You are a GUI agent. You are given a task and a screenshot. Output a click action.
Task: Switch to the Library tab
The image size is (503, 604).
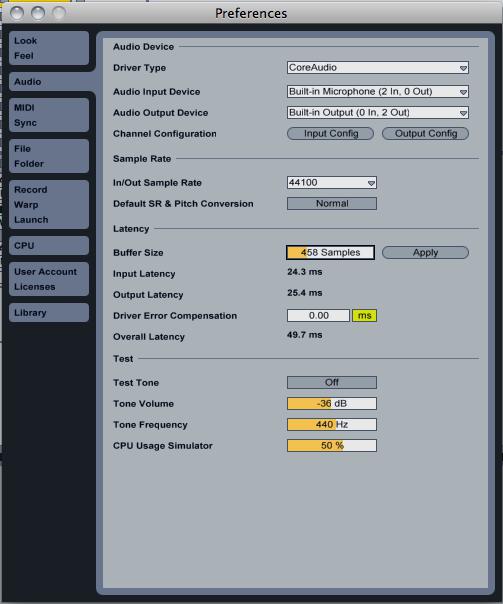click(49, 312)
